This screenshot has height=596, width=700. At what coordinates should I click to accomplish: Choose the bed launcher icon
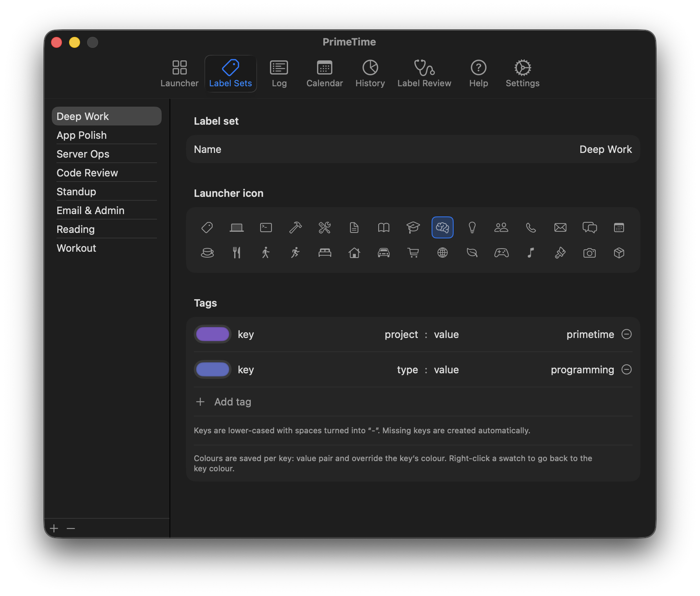[x=325, y=253]
